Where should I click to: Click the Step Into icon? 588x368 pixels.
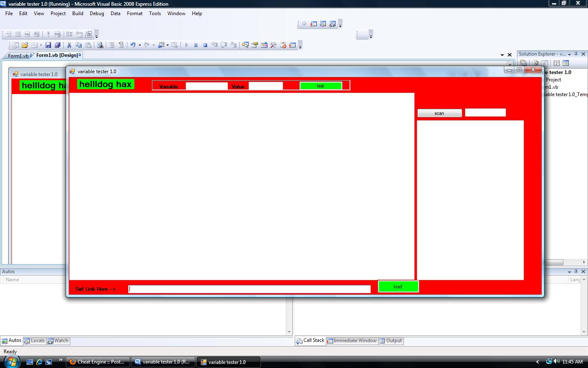click(x=214, y=45)
